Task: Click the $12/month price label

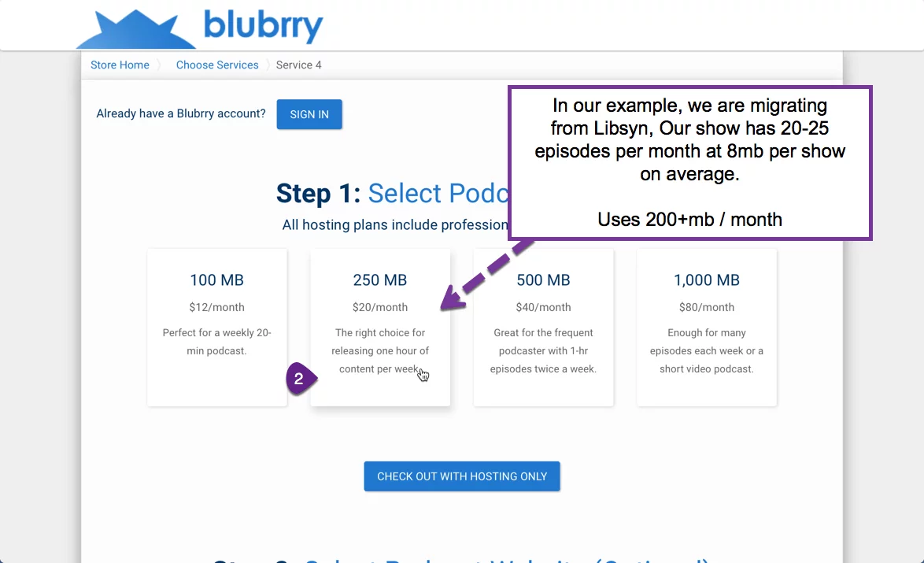Action: [x=217, y=307]
